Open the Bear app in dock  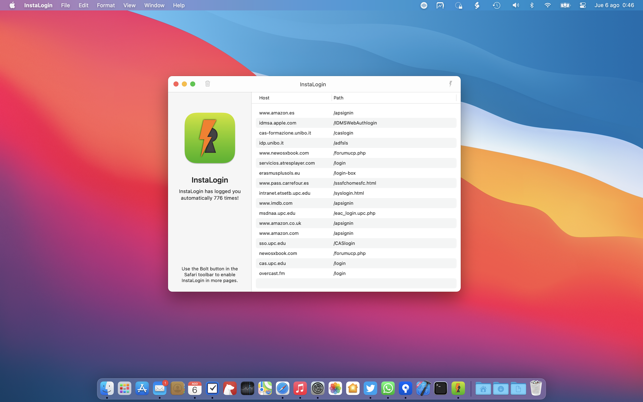coord(230,388)
